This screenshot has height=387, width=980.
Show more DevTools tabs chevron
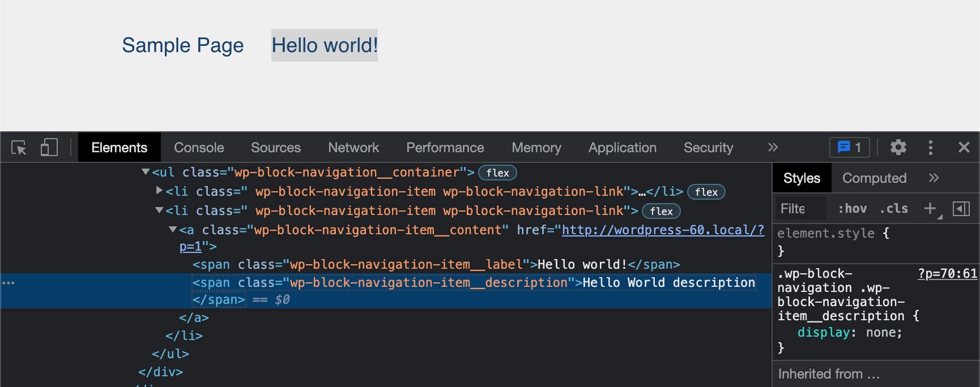tap(773, 148)
